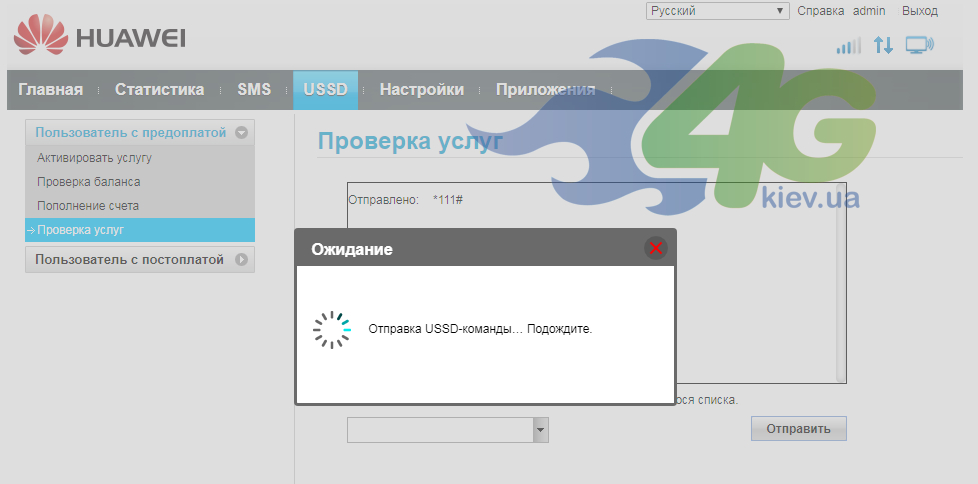Viewport: 978px width, 484px height.
Task: Click the response area scrollbar
Action: (841, 283)
